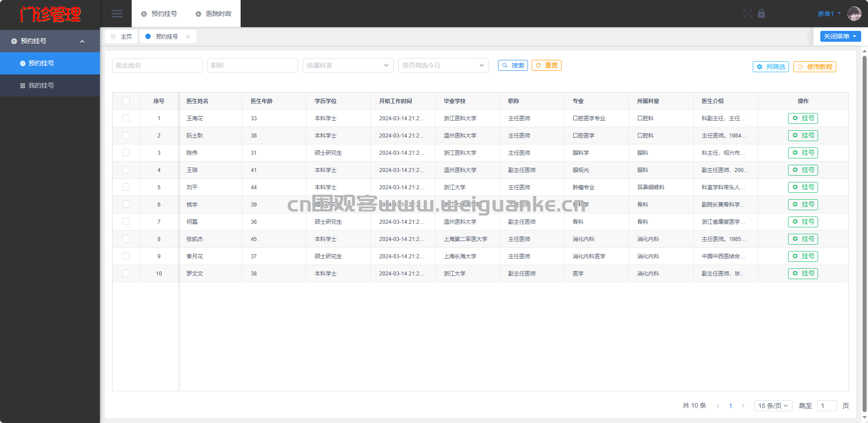Image resolution: width=868 pixels, height=423 pixels.
Task: Open the 关闭菜单 dropdown button
Action: point(840,36)
